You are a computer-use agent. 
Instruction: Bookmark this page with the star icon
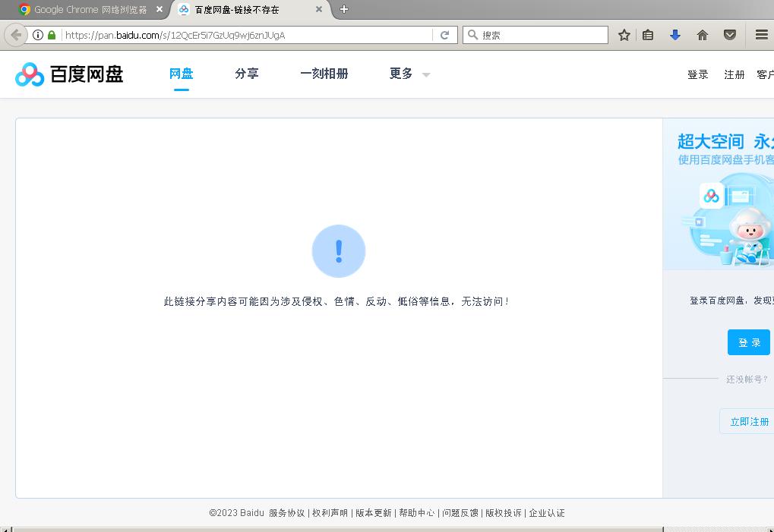point(624,35)
